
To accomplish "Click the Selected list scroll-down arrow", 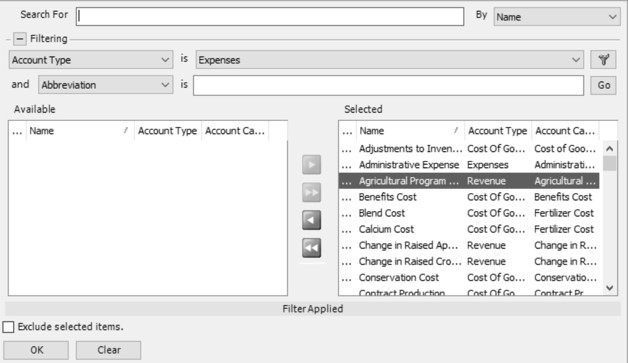I will (x=610, y=288).
